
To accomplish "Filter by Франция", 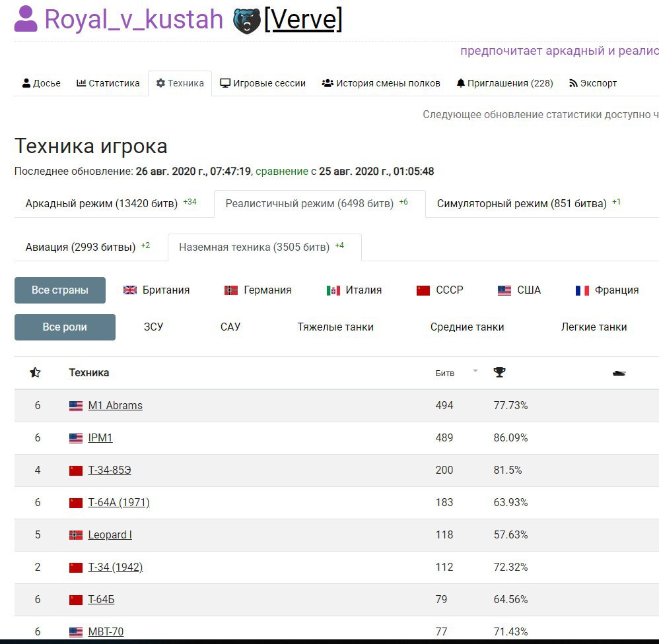I will click(x=607, y=290).
